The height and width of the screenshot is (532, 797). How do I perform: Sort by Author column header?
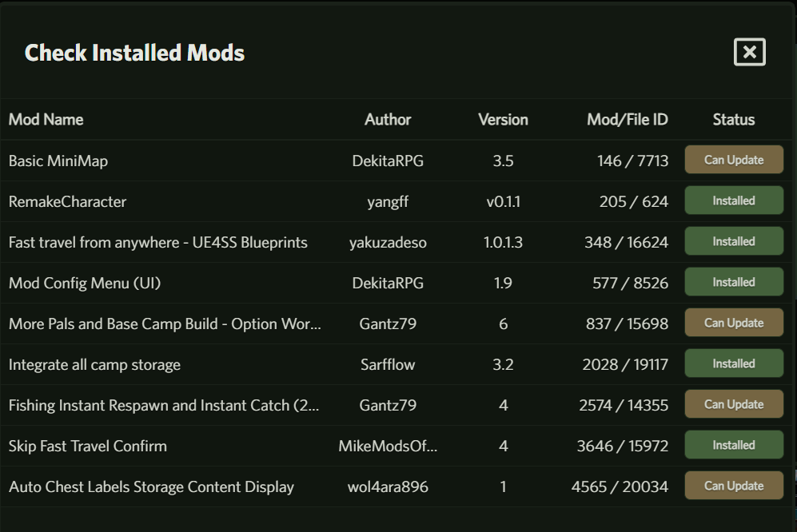[x=388, y=119]
